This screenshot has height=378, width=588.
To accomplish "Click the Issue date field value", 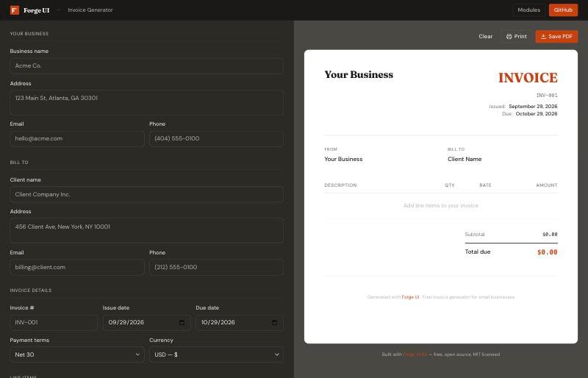I will coord(126,322).
